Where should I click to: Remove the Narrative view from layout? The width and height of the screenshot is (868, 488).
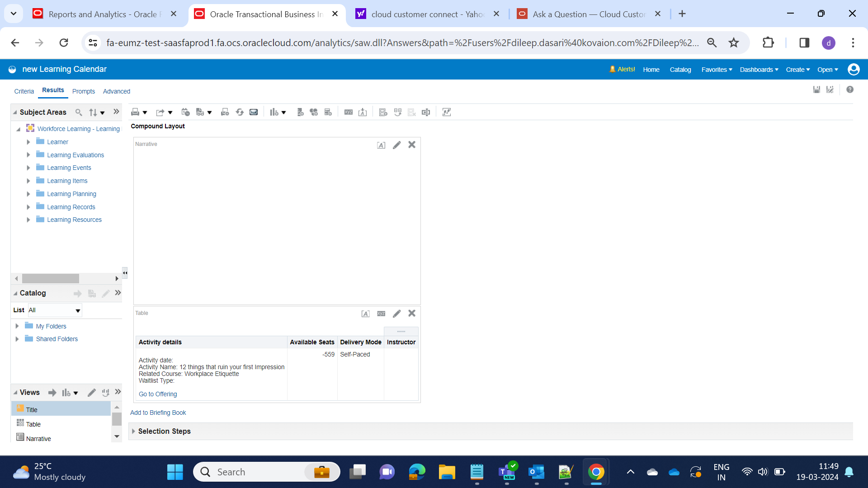(x=412, y=145)
